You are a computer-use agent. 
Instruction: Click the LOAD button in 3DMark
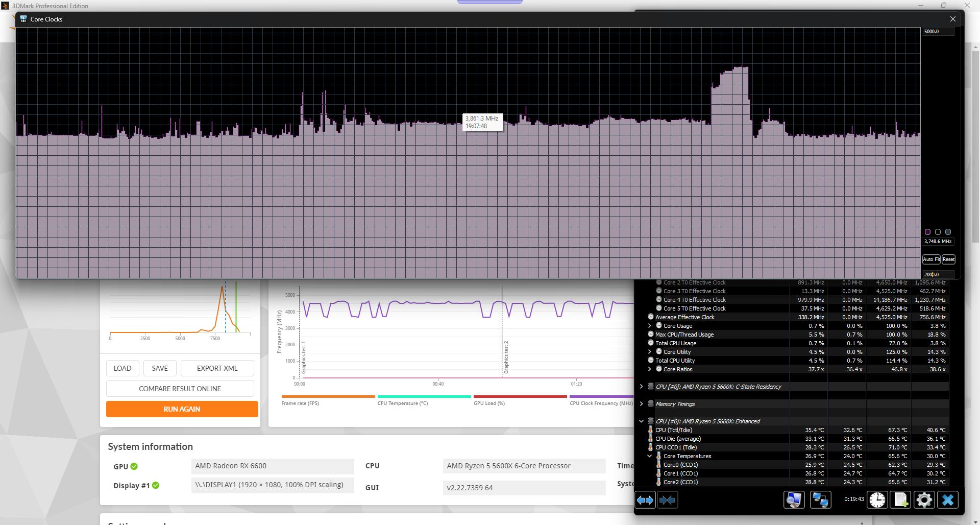click(x=122, y=368)
